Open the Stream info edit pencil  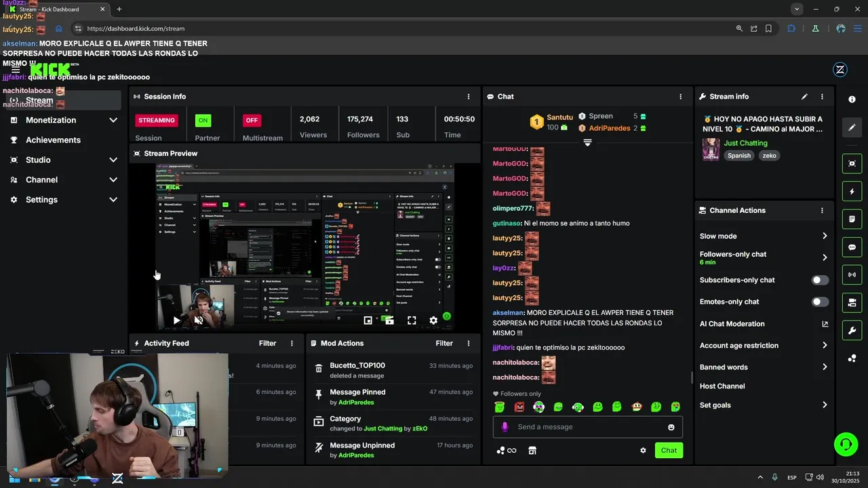coord(804,96)
